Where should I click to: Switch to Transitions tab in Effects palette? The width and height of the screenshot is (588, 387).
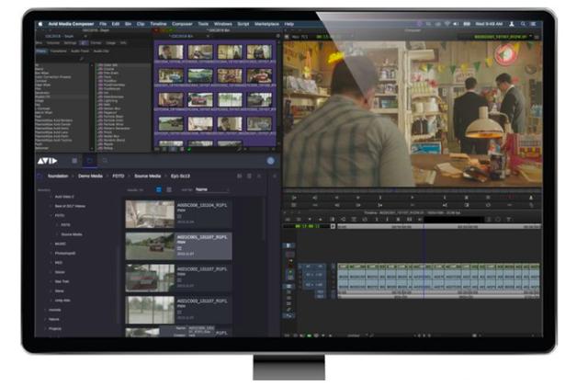point(58,51)
